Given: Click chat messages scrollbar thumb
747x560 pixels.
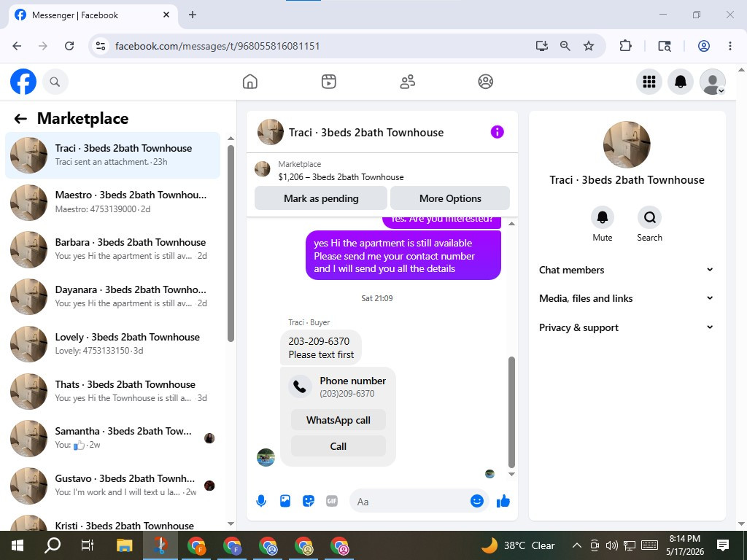Looking at the screenshot, I should tap(511, 413).
